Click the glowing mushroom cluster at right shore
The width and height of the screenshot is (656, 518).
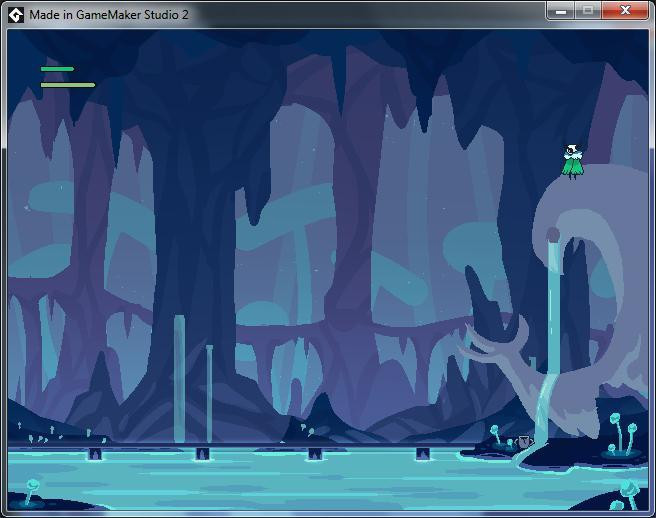point(622,434)
